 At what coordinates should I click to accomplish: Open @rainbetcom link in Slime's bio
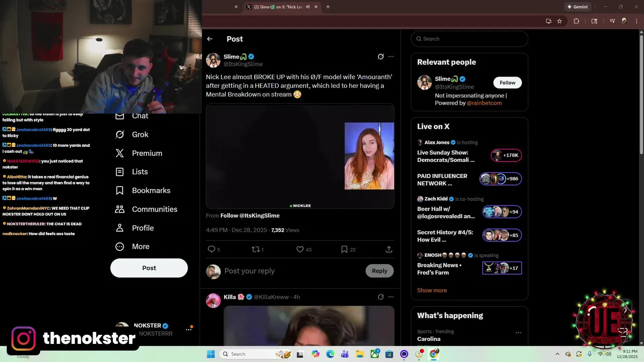point(484,103)
